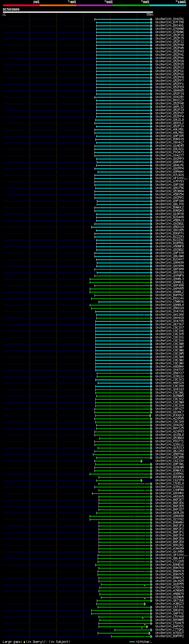This screenshot has height=644, width=189.
Task: Click the label UniRef100_A3BGZ3
Action: pos(170,604)
